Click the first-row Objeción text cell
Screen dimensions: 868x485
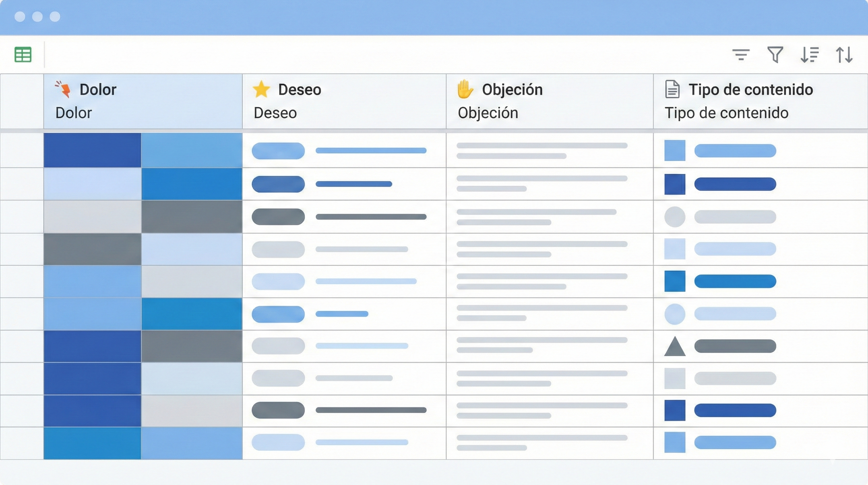(542, 150)
